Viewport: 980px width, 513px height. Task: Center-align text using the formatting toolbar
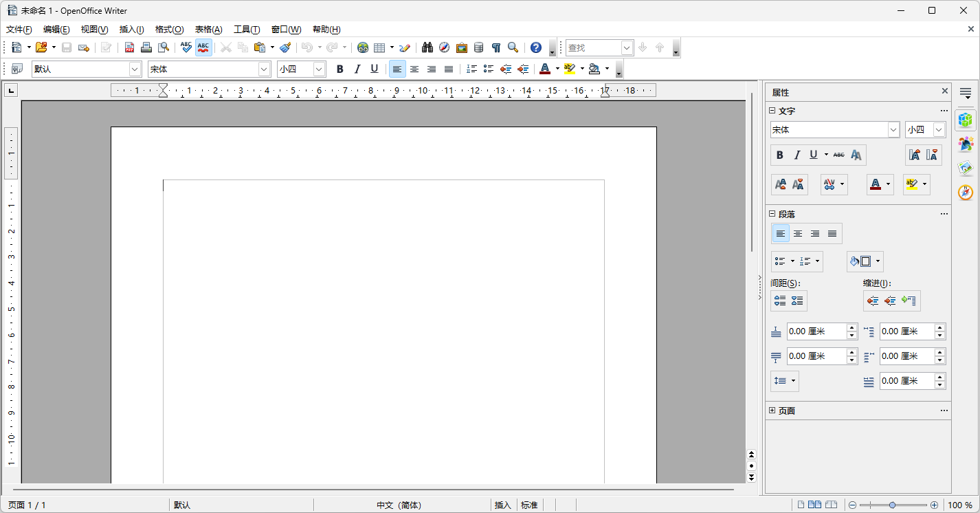(414, 69)
